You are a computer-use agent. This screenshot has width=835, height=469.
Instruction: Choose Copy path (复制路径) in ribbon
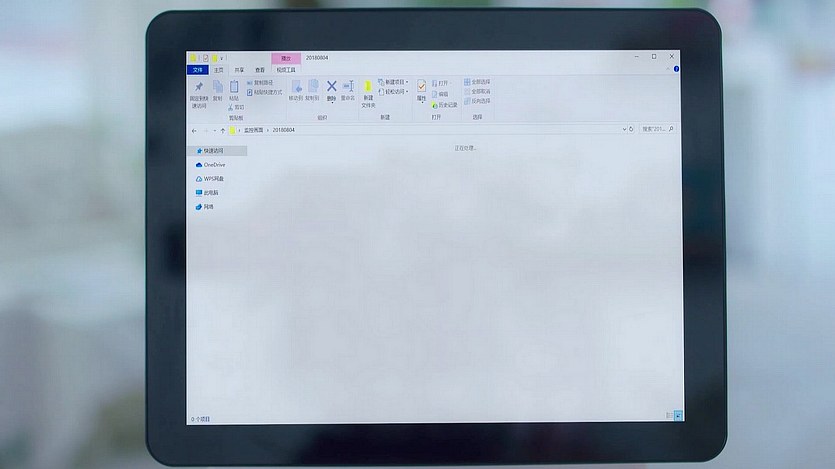pos(260,83)
